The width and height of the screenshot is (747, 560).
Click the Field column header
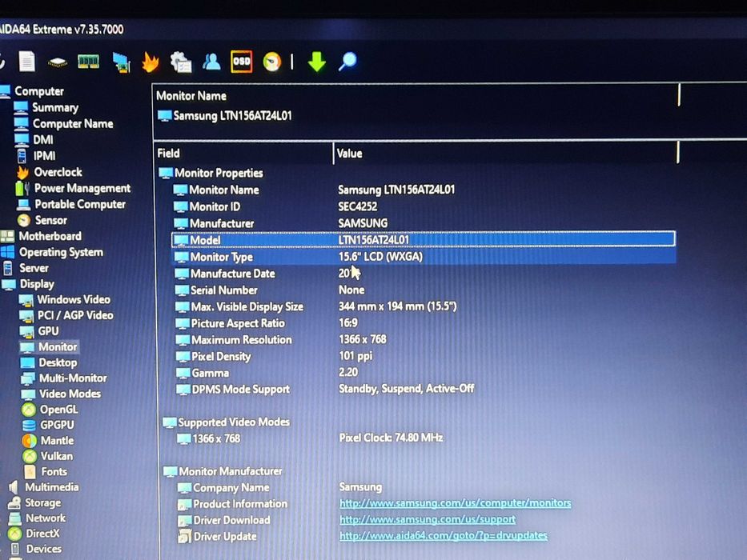tap(243, 154)
